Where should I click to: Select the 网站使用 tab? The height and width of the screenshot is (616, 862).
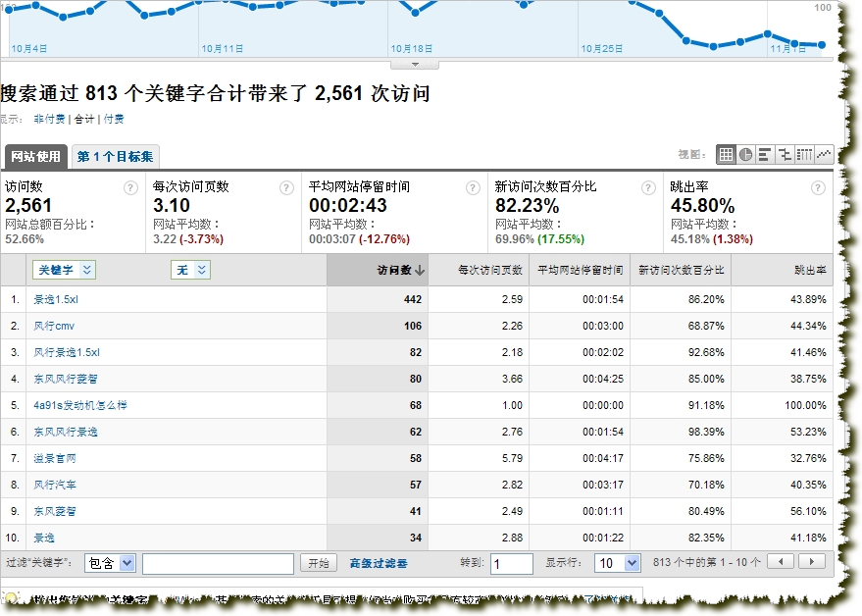coord(35,157)
